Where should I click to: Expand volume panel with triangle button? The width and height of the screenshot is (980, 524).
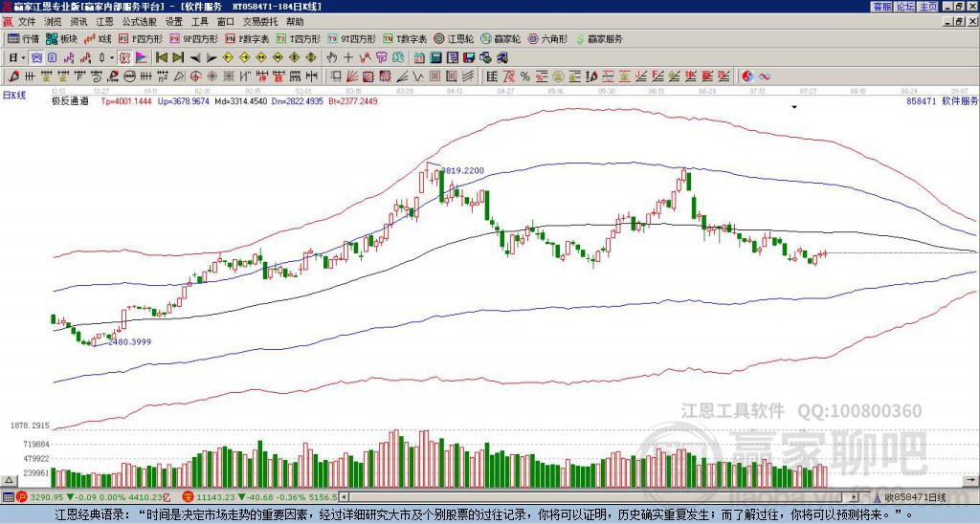coord(9,480)
